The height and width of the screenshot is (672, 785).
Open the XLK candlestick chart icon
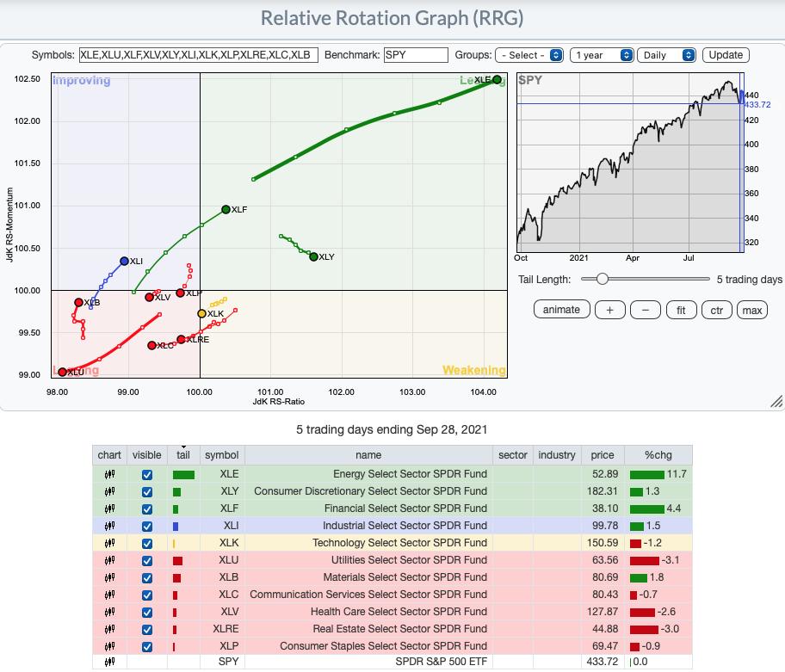tap(109, 543)
